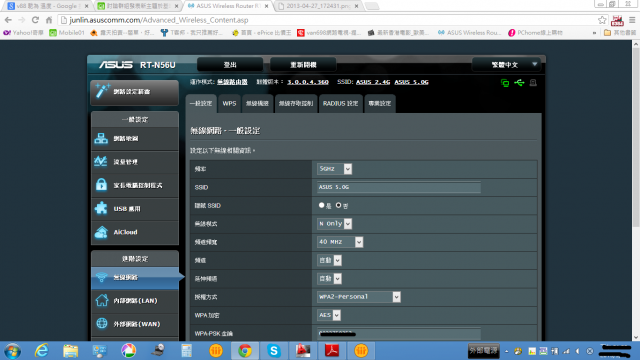Open the WPA2-Personal authentication dropdown
This screenshot has height=360, width=640.
pos(359,297)
